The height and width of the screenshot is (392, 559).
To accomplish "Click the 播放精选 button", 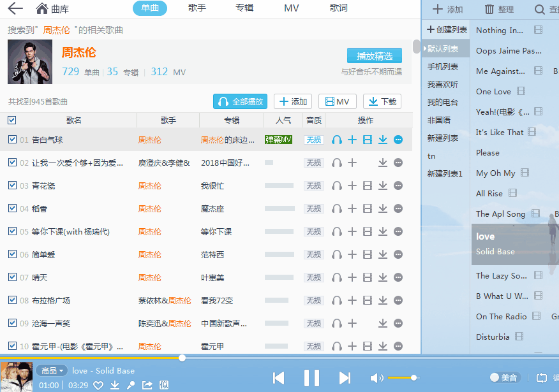I will (375, 56).
